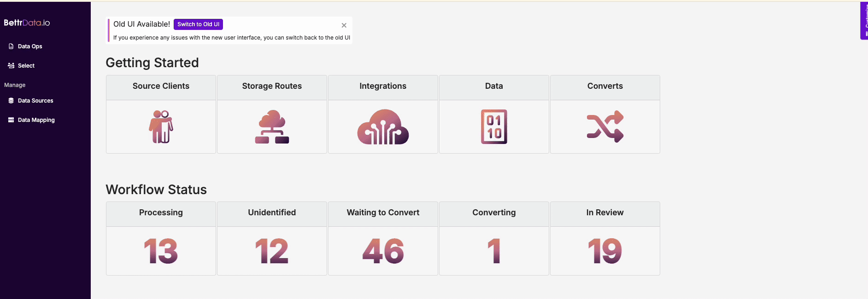The image size is (868, 299).
Task: Open the Storage Routes cloud network icon
Action: point(272,126)
